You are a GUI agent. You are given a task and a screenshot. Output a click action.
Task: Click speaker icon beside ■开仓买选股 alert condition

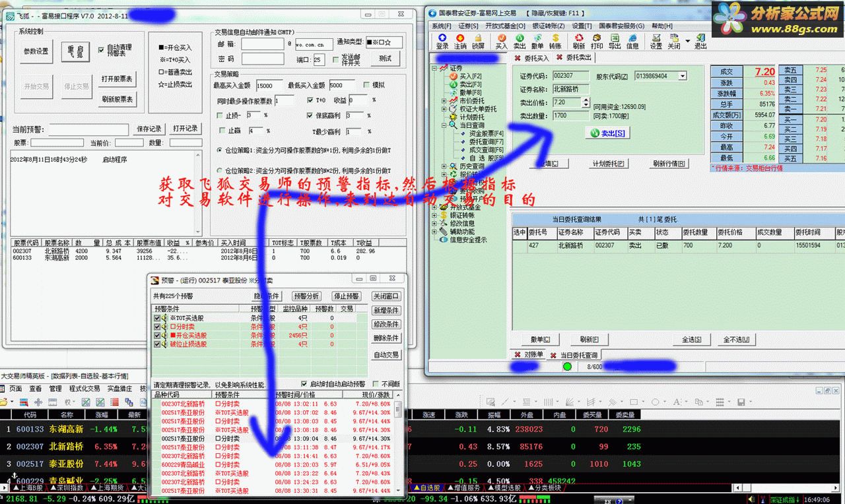(x=164, y=335)
